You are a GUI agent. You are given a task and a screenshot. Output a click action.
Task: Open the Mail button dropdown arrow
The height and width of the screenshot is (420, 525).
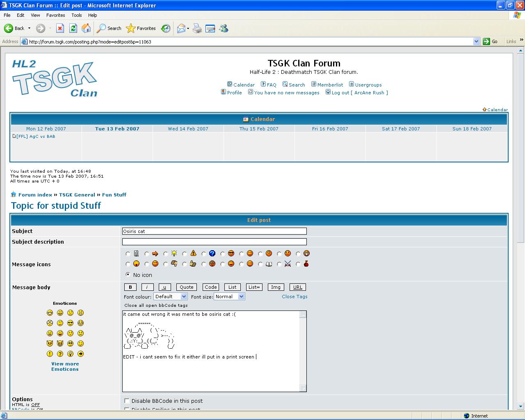click(x=188, y=28)
